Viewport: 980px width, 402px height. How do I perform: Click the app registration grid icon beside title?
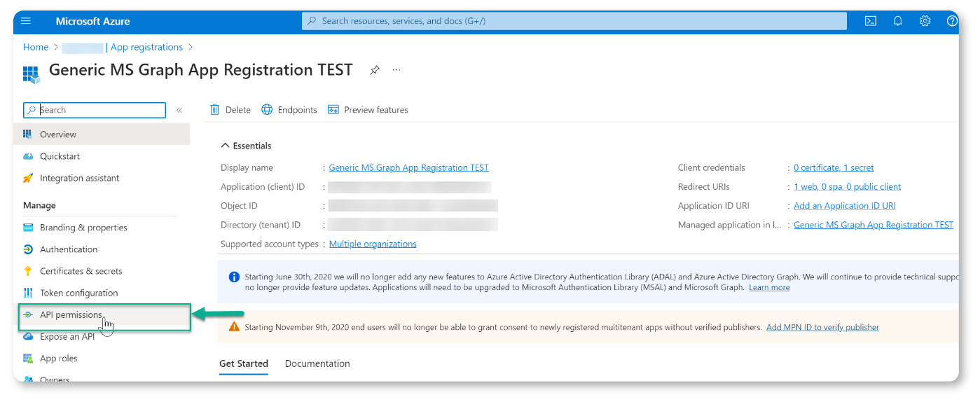pyautogui.click(x=32, y=74)
